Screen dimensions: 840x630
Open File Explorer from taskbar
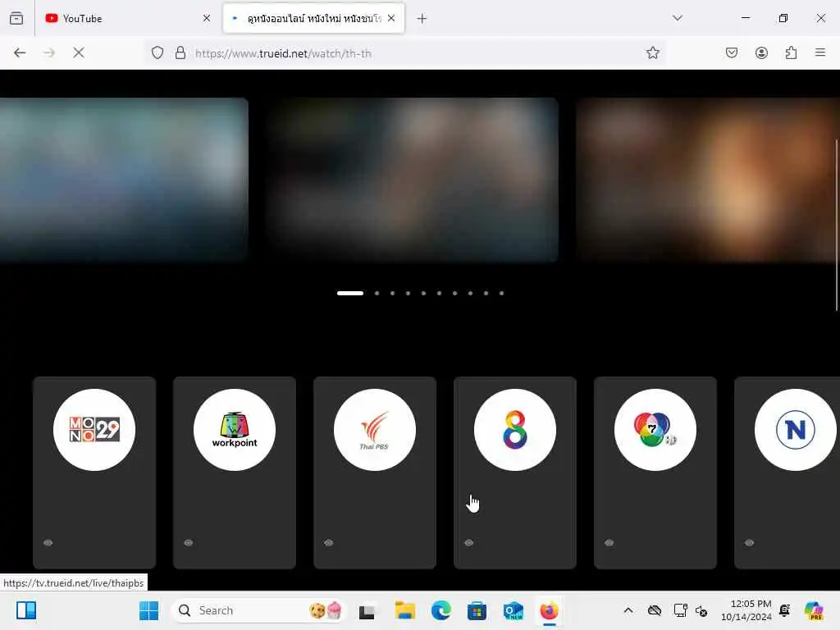coord(405,610)
